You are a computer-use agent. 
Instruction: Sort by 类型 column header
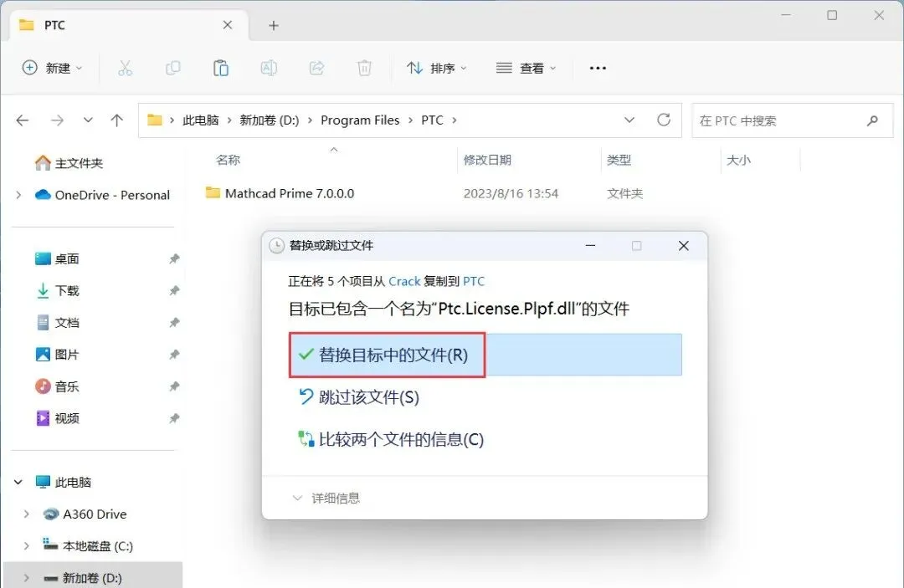[619, 160]
